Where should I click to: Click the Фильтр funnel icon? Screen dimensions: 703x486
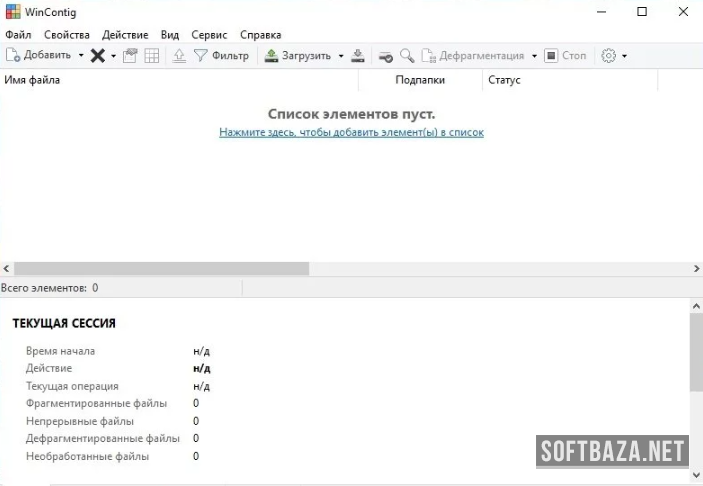click(201, 56)
